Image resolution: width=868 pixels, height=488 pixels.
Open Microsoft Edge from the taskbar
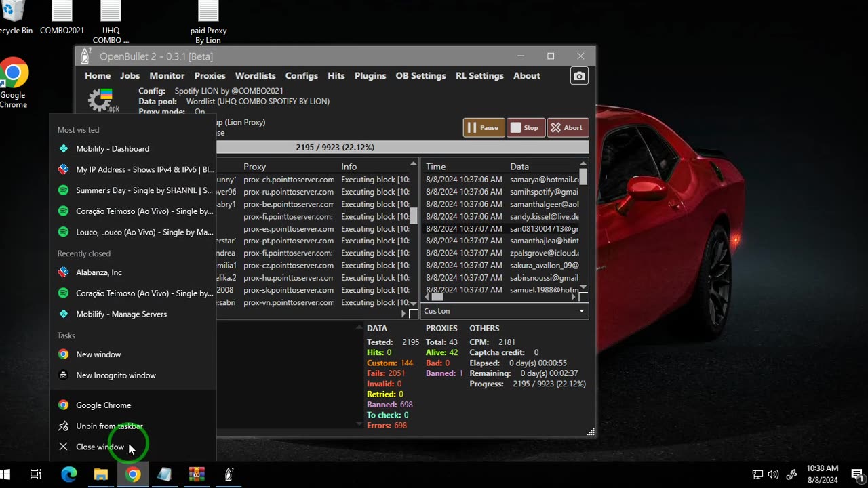(x=69, y=475)
